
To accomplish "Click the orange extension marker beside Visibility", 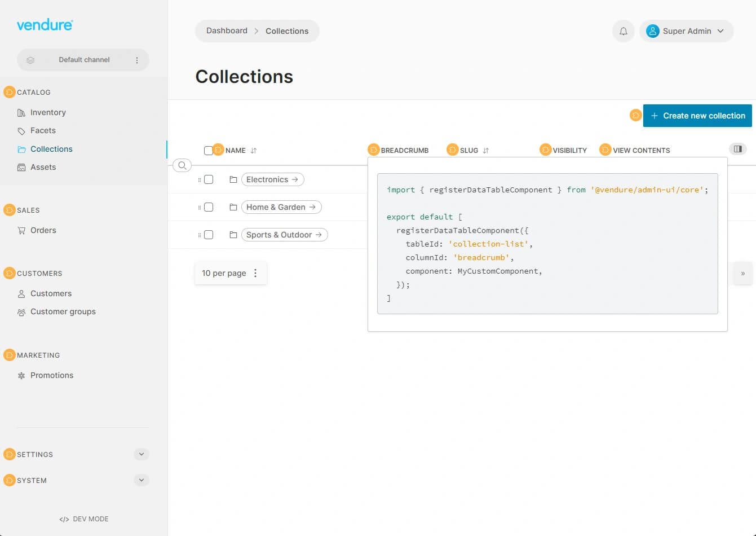I will click(x=545, y=150).
